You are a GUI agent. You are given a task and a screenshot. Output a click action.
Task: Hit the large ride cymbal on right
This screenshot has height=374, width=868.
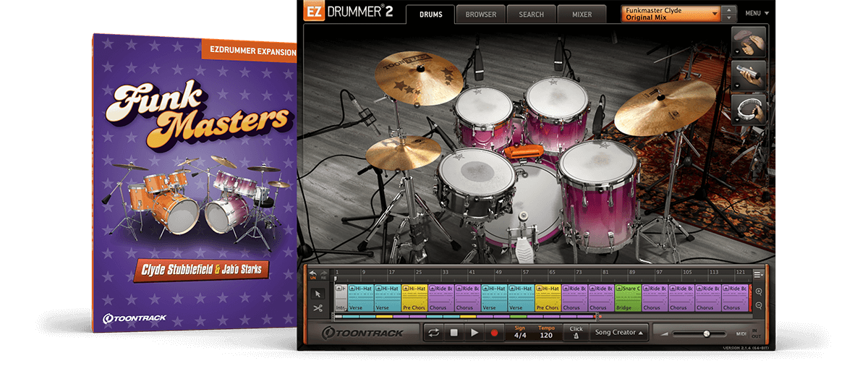664,107
